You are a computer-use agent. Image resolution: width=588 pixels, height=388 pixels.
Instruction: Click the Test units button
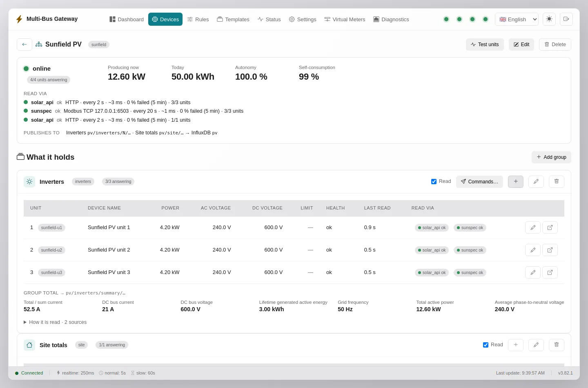485,45
